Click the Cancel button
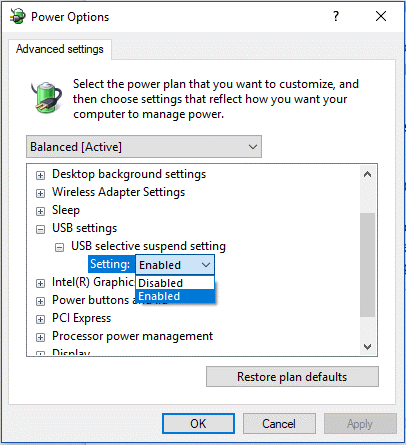 click(279, 424)
